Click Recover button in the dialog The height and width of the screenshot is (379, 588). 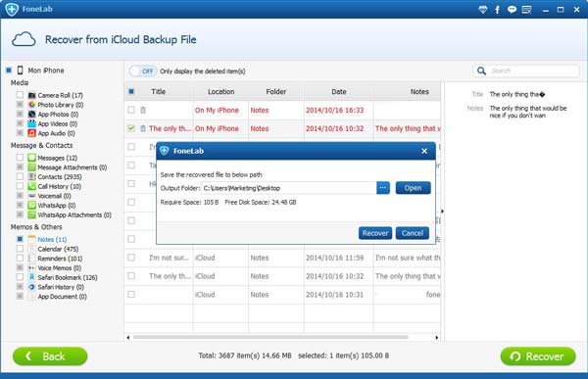tap(375, 233)
